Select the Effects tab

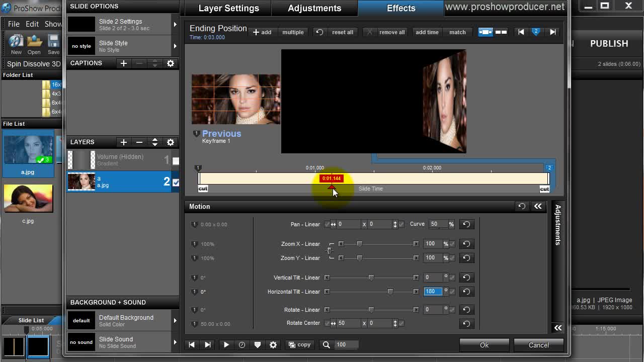click(401, 8)
